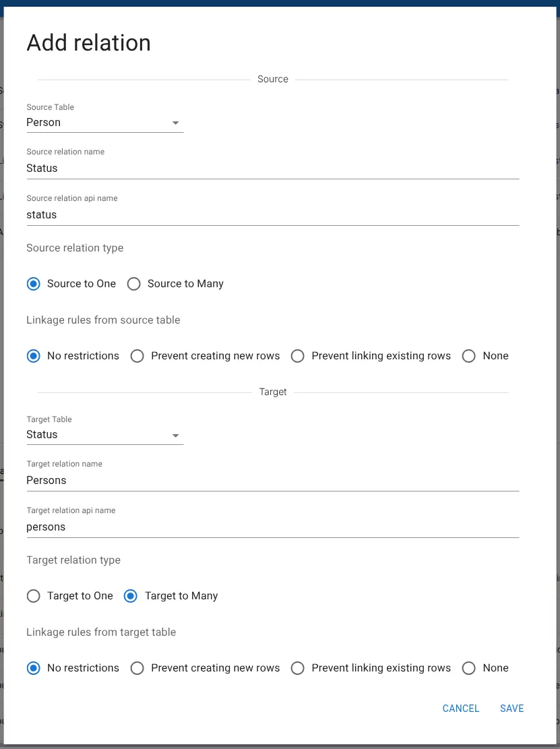Select the Source to One radio button
560x749 pixels.
34,284
